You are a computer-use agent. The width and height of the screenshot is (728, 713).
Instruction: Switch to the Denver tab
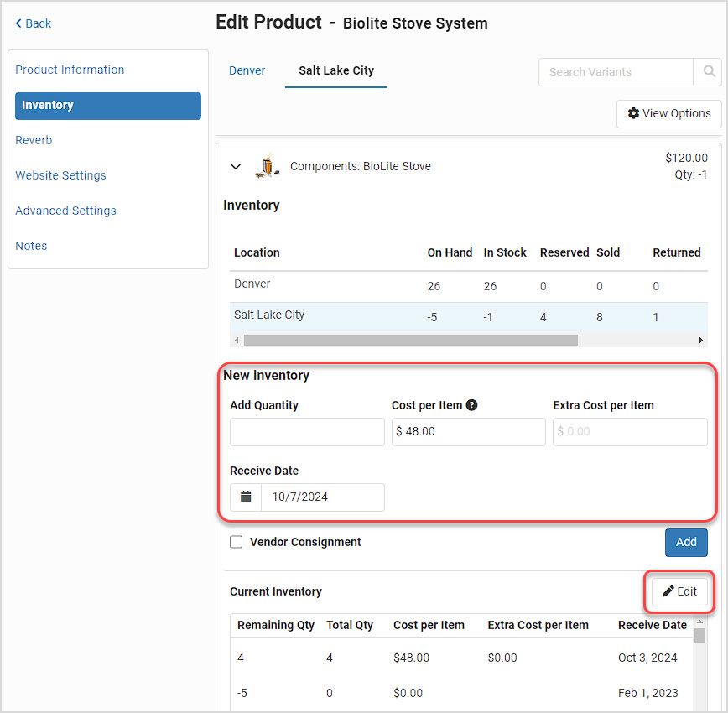[247, 70]
